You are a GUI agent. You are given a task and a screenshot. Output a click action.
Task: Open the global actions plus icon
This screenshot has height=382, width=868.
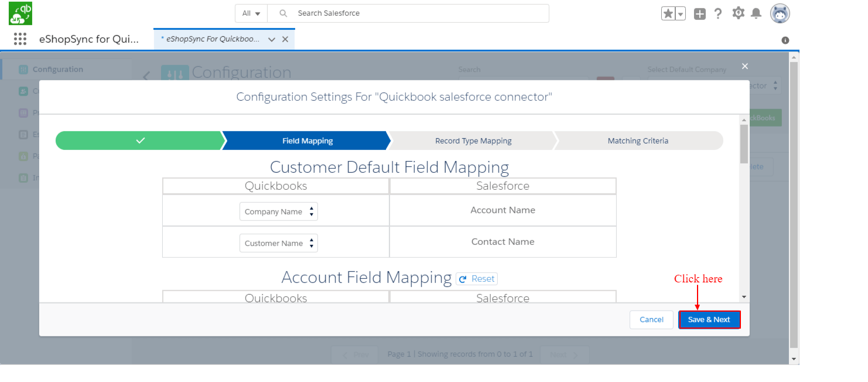coord(700,14)
